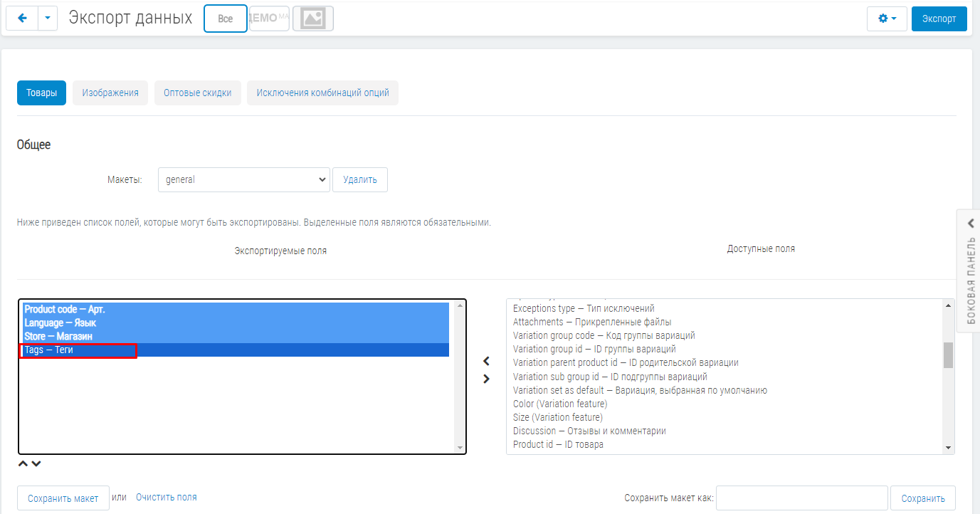Open the Оптовые скидки tab
This screenshot has width=980, height=514.
197,93
